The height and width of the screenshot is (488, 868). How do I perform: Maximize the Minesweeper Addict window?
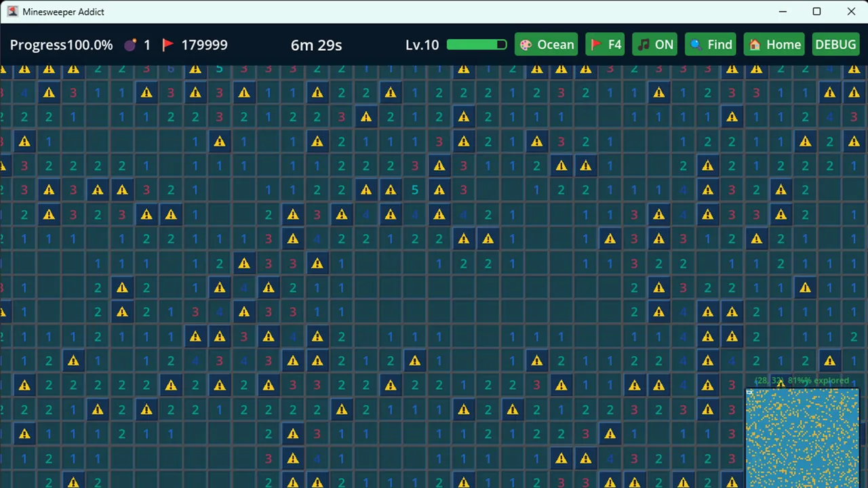pos(817,12)
